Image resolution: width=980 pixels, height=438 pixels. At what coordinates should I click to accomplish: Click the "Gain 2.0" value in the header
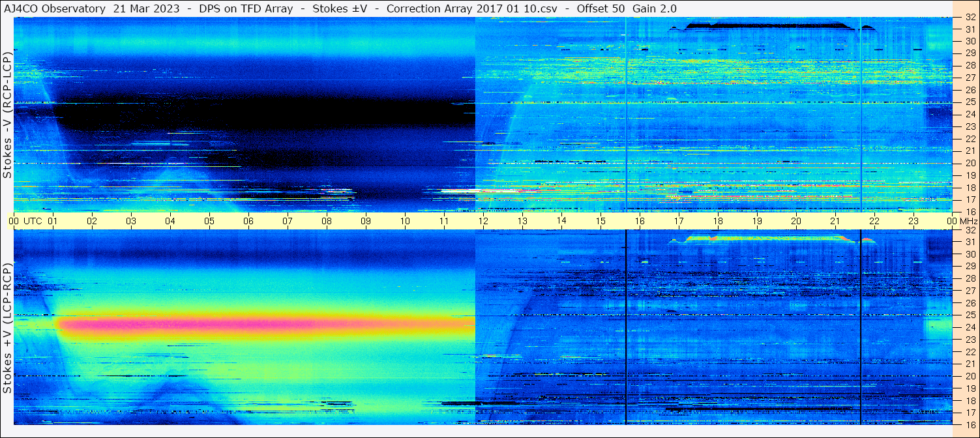click(655, 8)
